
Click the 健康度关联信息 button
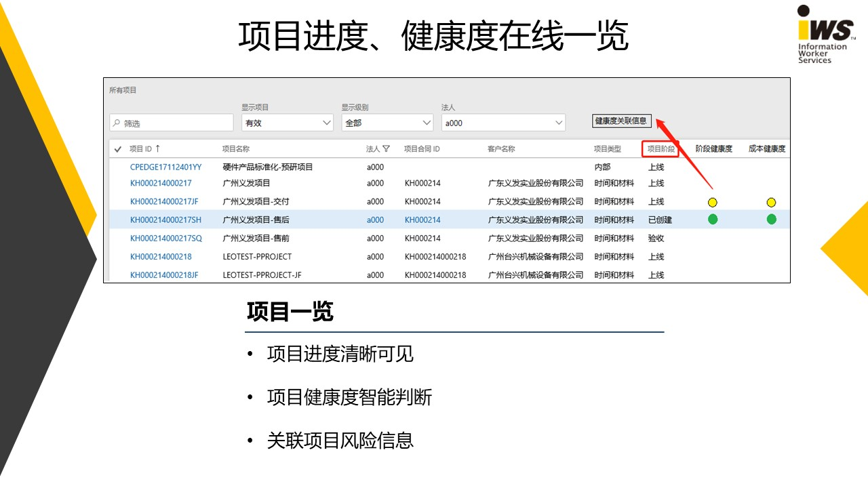pos(622,121)
